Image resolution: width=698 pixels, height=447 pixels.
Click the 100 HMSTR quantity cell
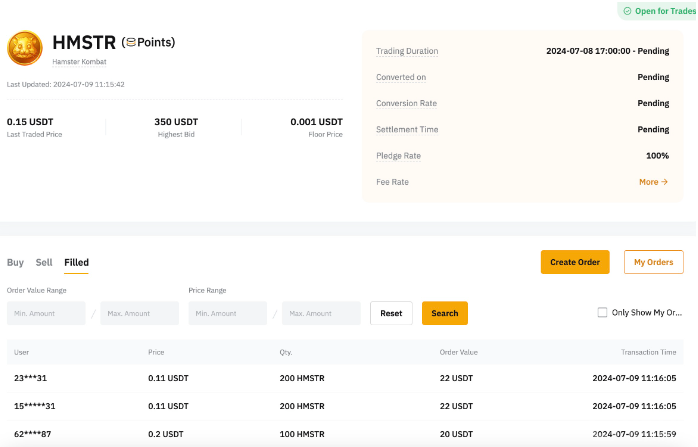tap(302, 434)
